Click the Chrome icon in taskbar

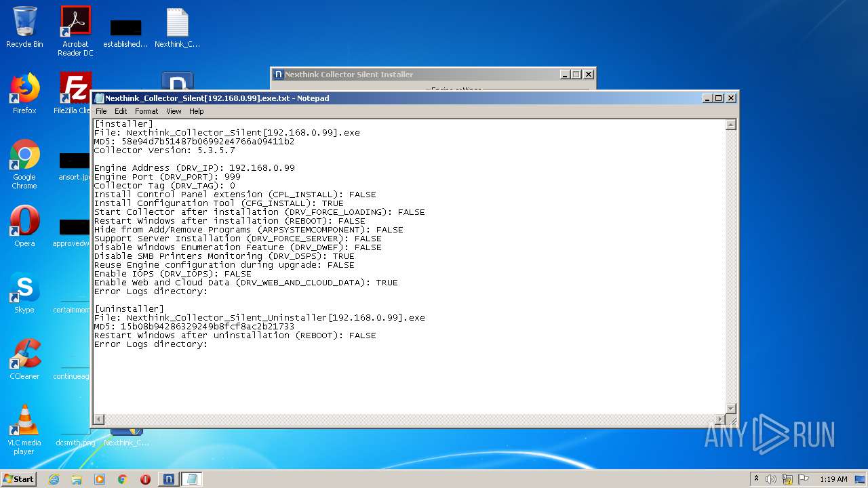coord(123,479)
